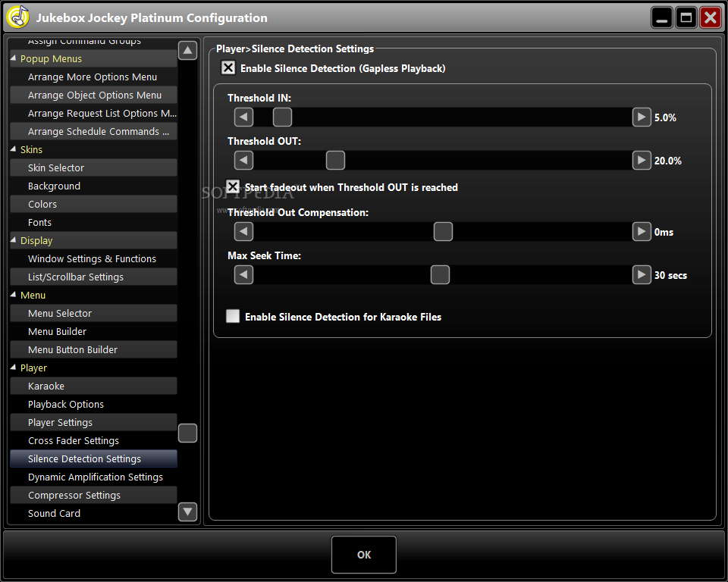728x582 pixels.
Task: Open Arrange Object Options Menu
Action: 93,95
